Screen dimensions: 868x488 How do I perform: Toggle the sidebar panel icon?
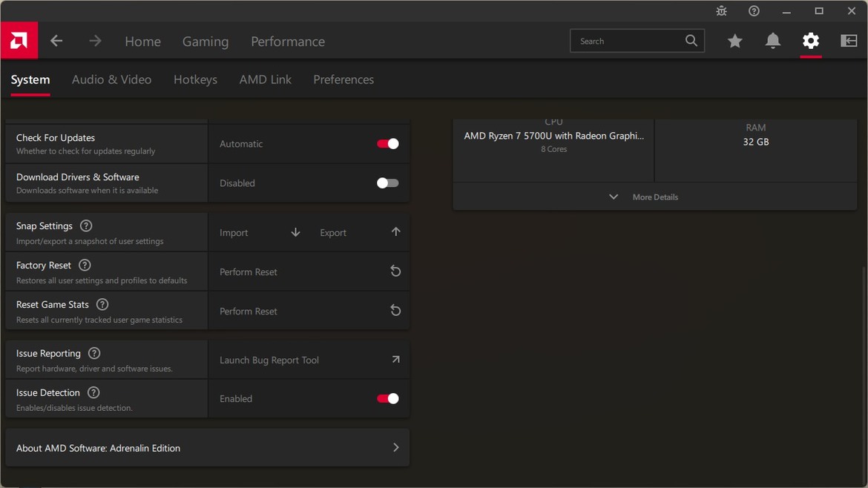coord(849,40)
